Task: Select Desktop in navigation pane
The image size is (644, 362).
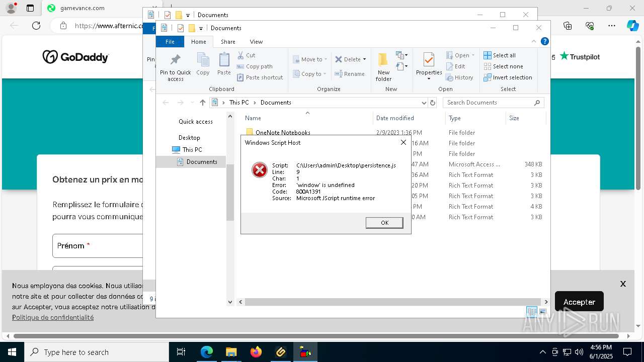Action: (189, 138)
